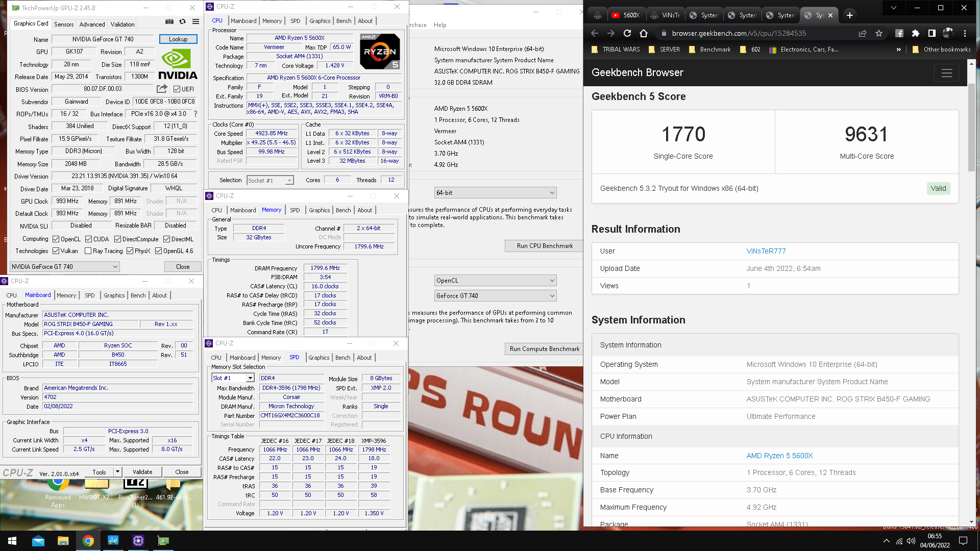
Task: Toggle the UEFI checkbox in GPU-Z
Action: [x=177, y=89]
